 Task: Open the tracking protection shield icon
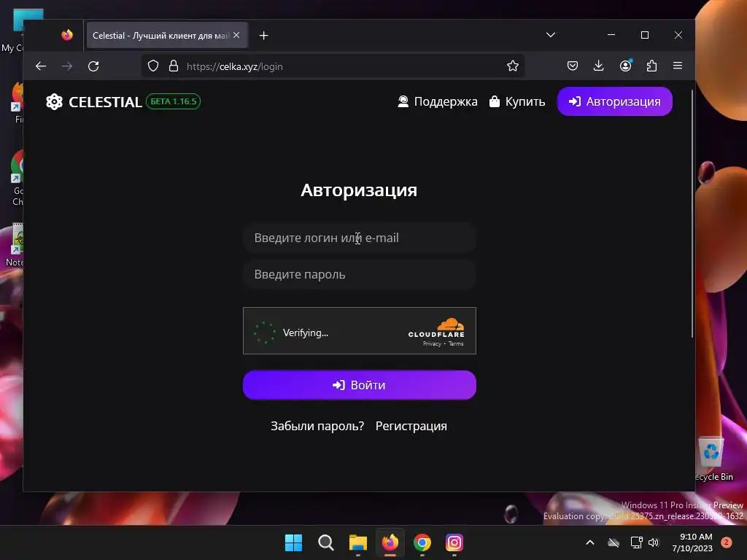tap(153, 66)
